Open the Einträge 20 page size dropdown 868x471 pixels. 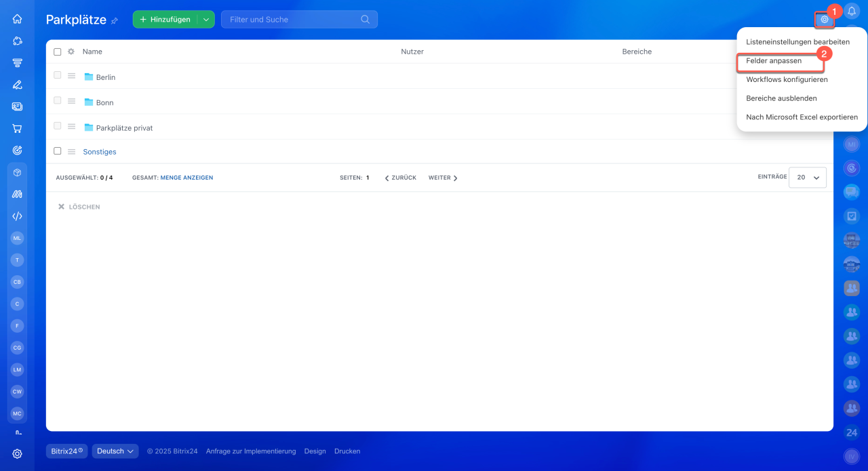pyautogui.click(x=808, y=177)
